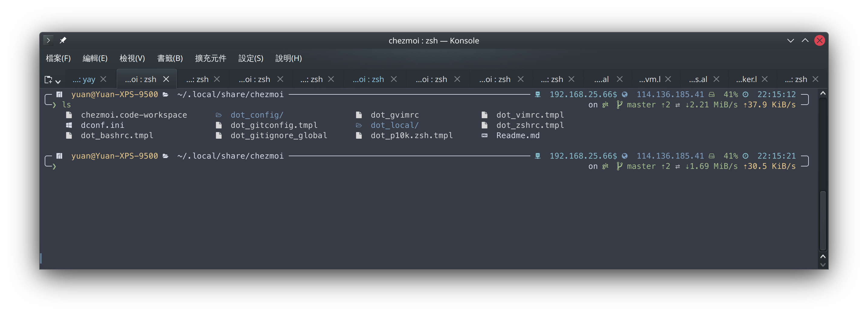Screen dimensions: 868x316
Task: Click the 擴充元件 plugins menu
Action: click(x=211, y=58)
